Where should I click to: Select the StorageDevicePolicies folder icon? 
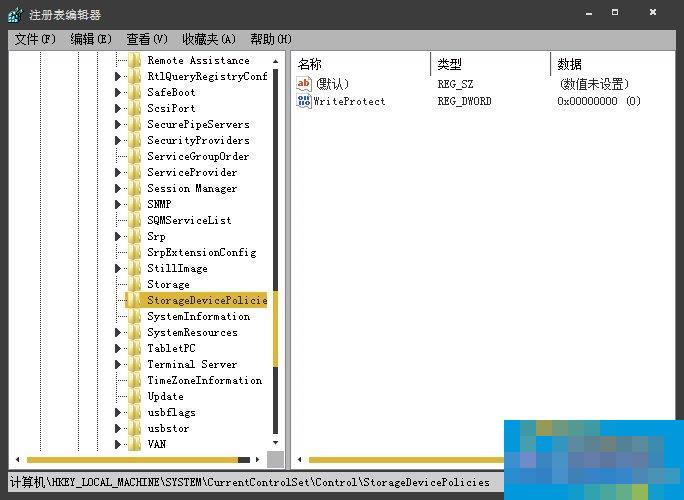[135, 300]
